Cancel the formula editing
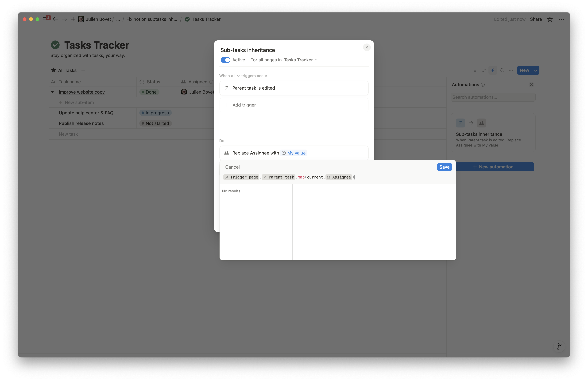588x381 pixels. pyautogui.click(x=232, y=167)
